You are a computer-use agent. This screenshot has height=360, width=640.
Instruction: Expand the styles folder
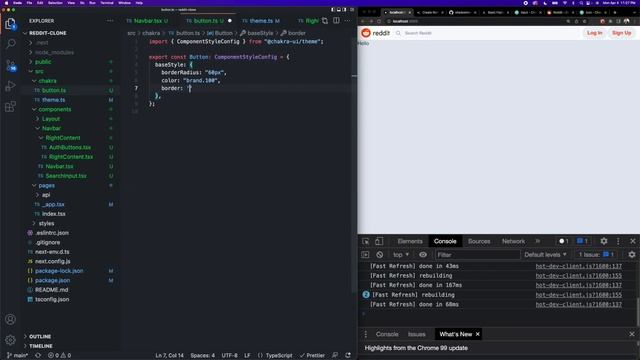pyautogui.click(x=46, y=223)
